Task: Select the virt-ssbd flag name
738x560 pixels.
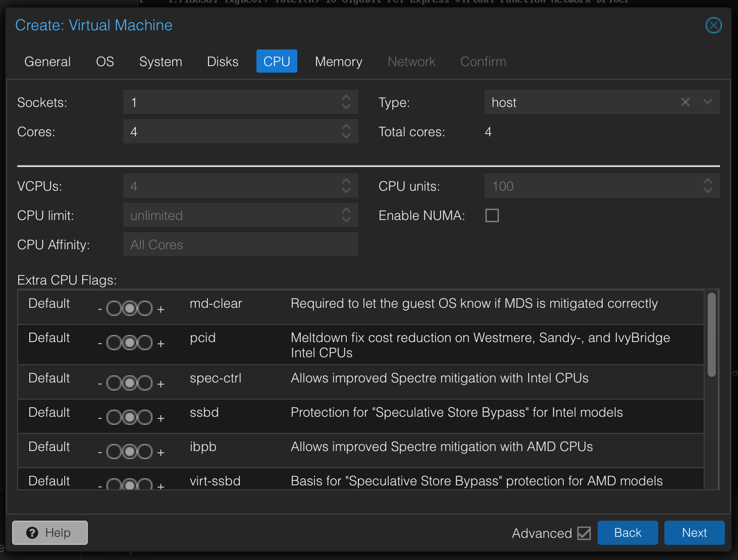Action: click(x=215, y=481)
